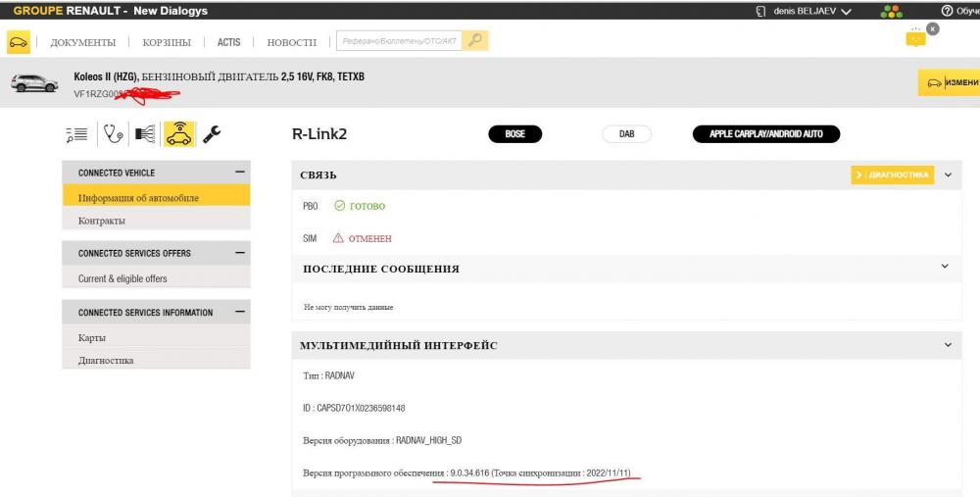Toggle the APPLE CARPLAY/ANDROID AUTO pill
The width and height of the screenshot is (980, 497).
pos(766,133)
